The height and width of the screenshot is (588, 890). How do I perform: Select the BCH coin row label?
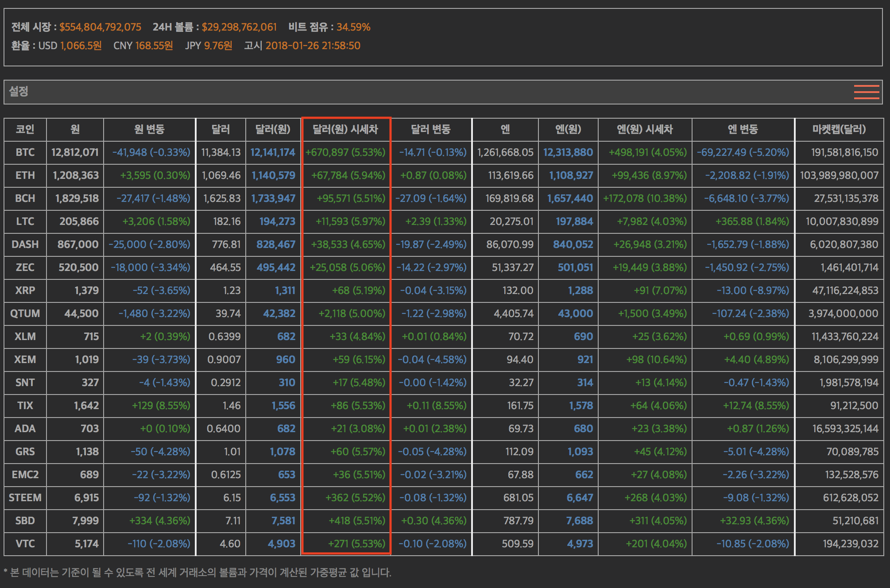click(25, 198)
